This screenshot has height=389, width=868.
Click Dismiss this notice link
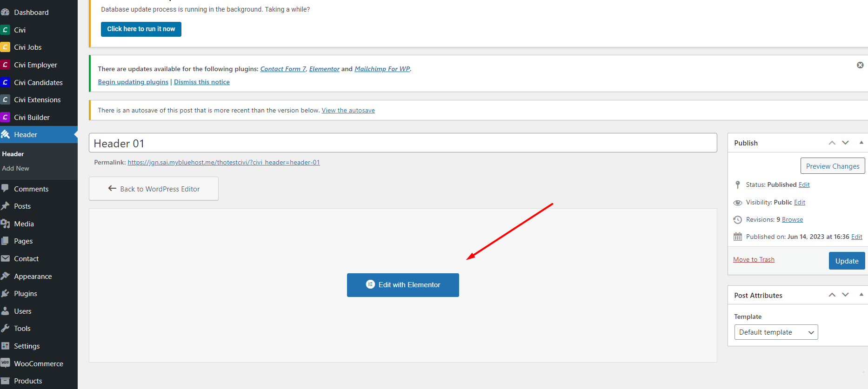click(x=202, y=82)
